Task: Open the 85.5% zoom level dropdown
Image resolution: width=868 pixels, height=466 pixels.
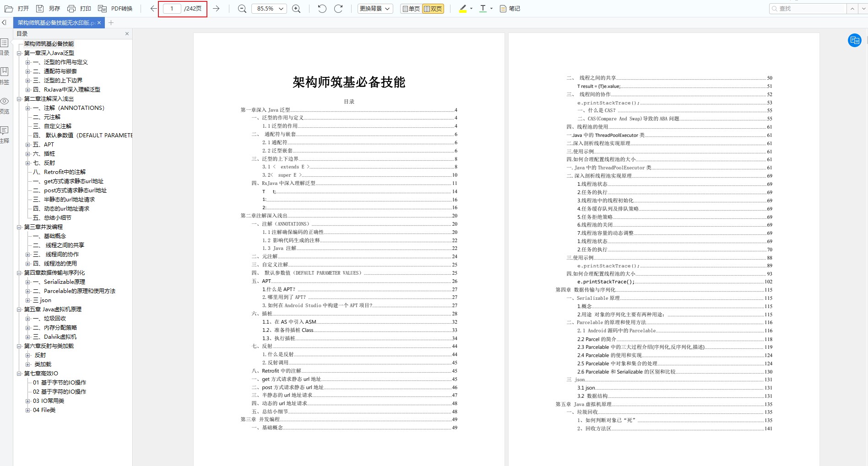Action: point(269,8)
